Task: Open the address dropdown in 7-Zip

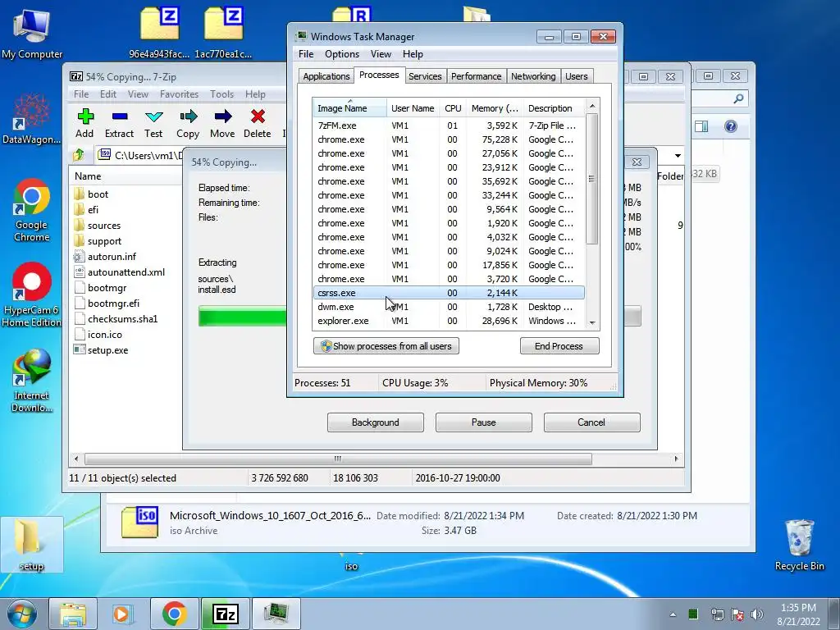Action: point(678,156)
